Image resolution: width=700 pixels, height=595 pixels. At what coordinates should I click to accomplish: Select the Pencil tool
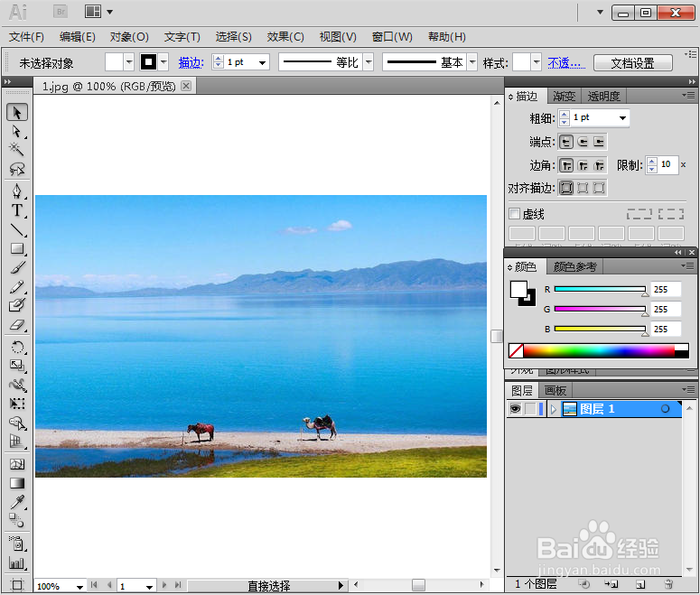click(x=17, y=287)
